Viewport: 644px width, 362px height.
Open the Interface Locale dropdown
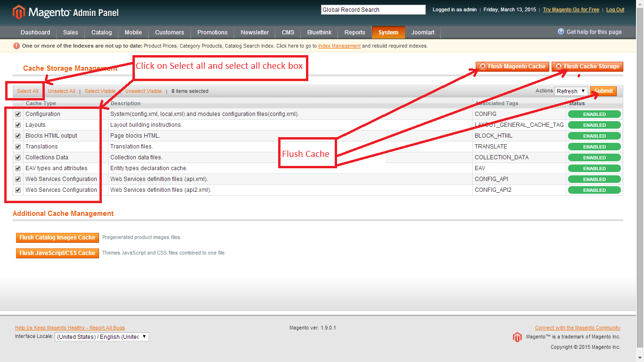[x=102, y=337]
